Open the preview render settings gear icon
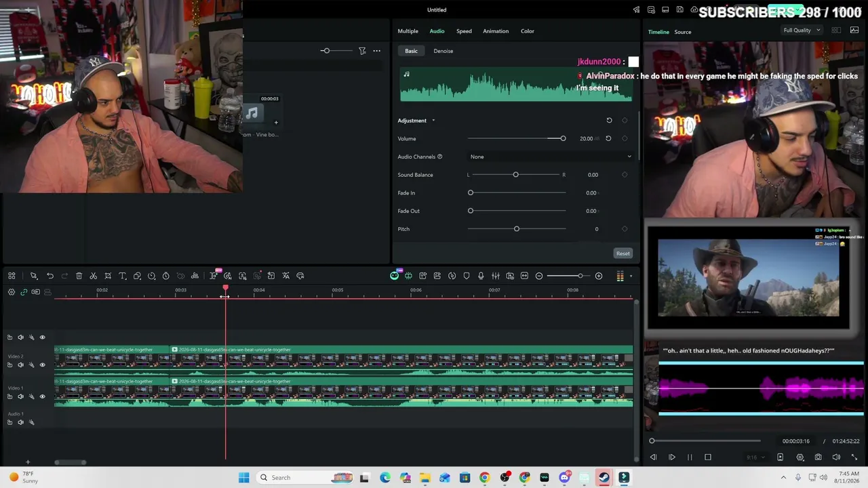This screenshot has width=868, height=488. pyautogui.click(x=800, y=457)
